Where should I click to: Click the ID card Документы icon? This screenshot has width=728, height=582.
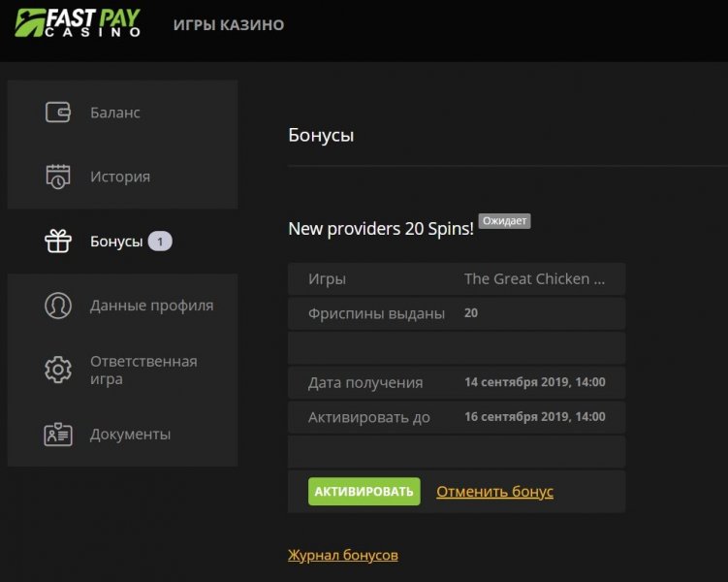(x=58, y=435)
